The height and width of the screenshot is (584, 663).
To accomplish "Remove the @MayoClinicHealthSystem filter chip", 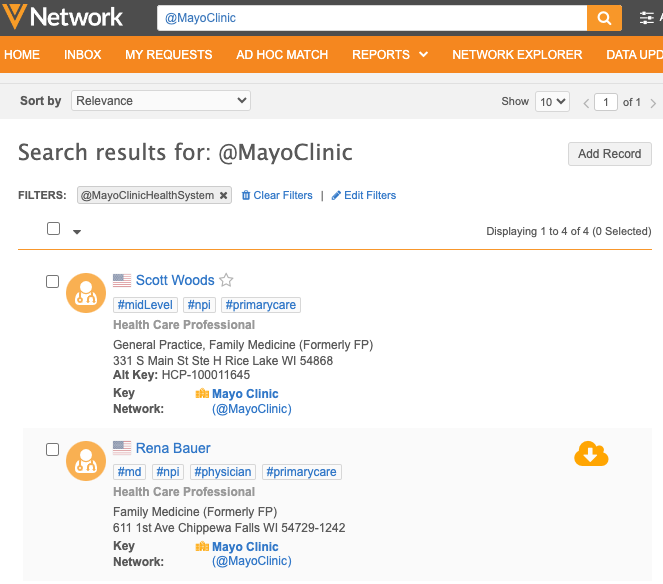I will coord(223,196).
